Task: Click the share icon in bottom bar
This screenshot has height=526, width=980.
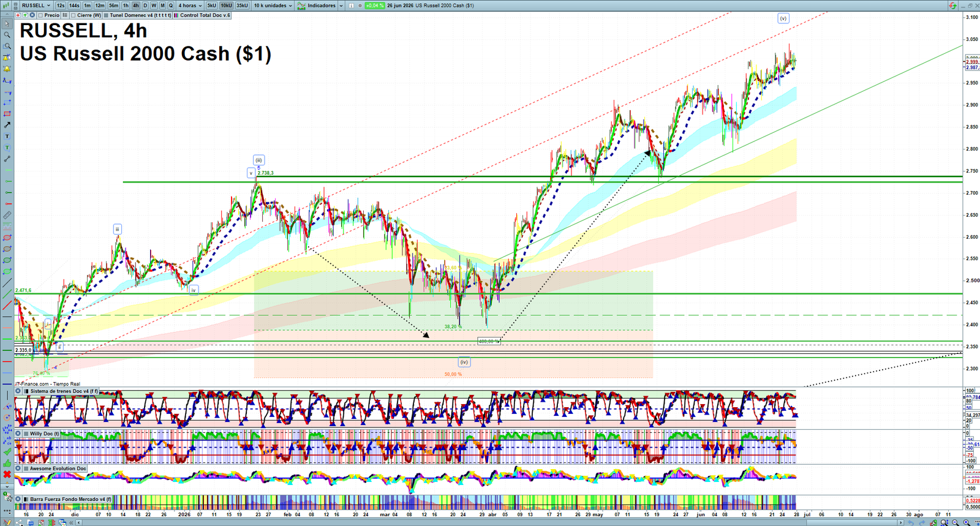Action: (x=18, y=522)
